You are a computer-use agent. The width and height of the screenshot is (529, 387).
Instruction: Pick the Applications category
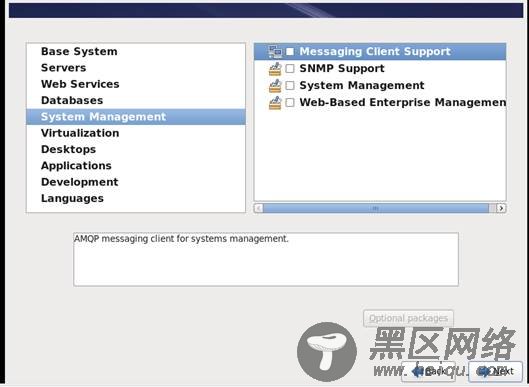[x=136, y=166]
